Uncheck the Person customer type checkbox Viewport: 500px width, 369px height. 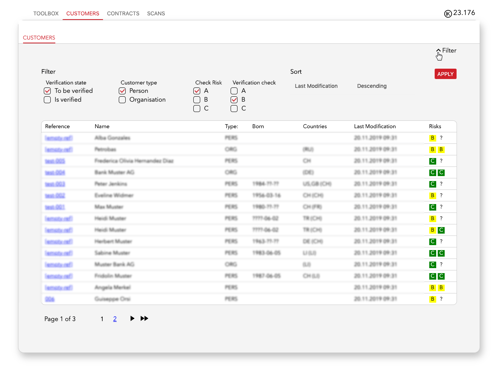(122, 91)
